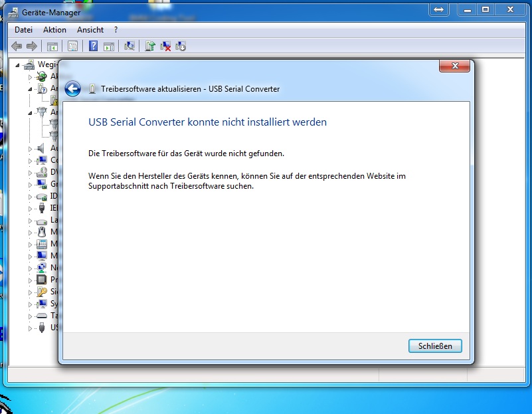Screen dimensions: 532x414
Task: Click the blue Help question mark icon
Action: [94, 46]
